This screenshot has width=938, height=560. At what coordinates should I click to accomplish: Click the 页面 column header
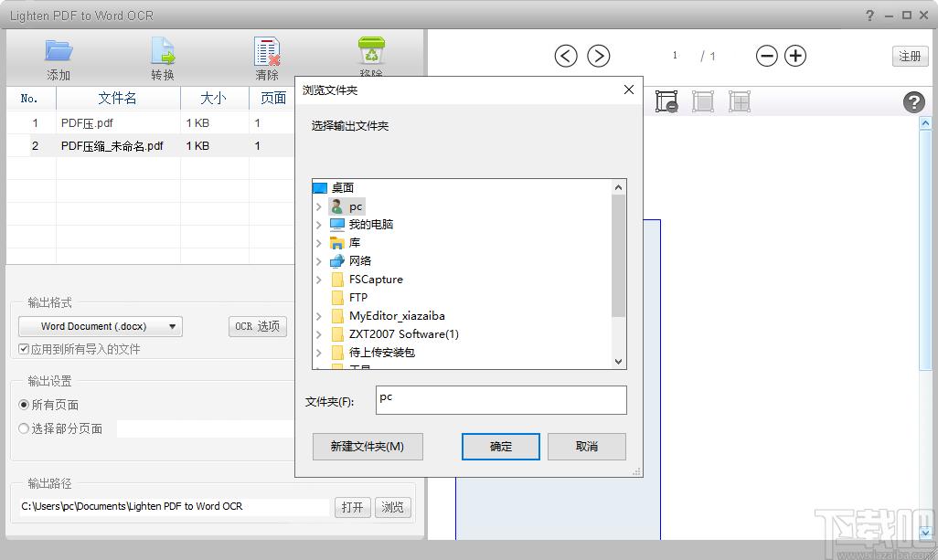(x=272, y=98)
